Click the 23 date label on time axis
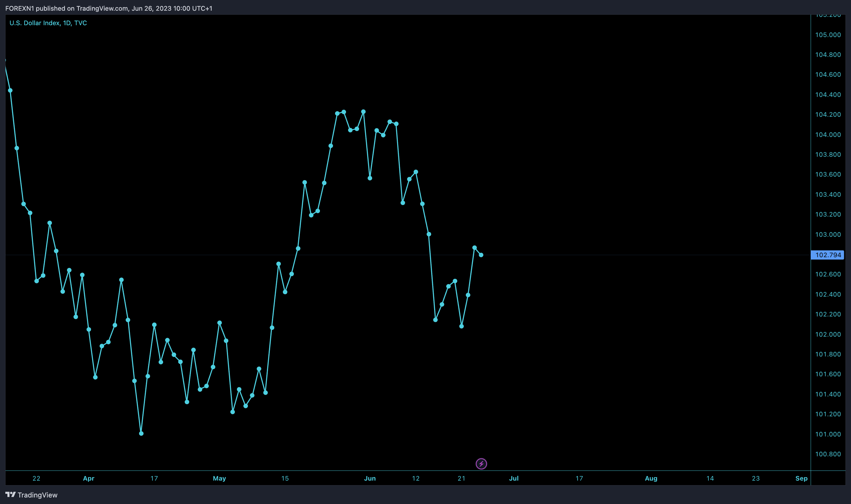 (x=756, y=478)
